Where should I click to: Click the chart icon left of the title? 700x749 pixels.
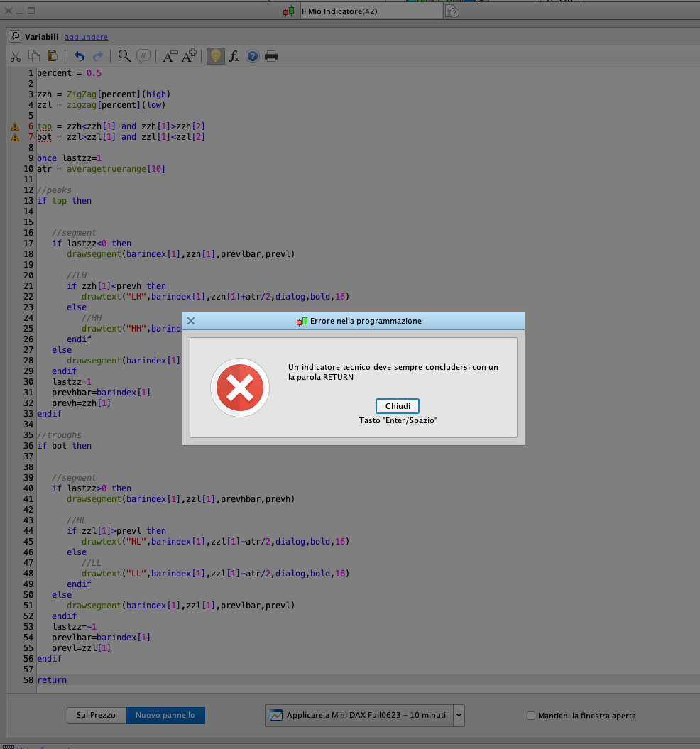[289, 11]
